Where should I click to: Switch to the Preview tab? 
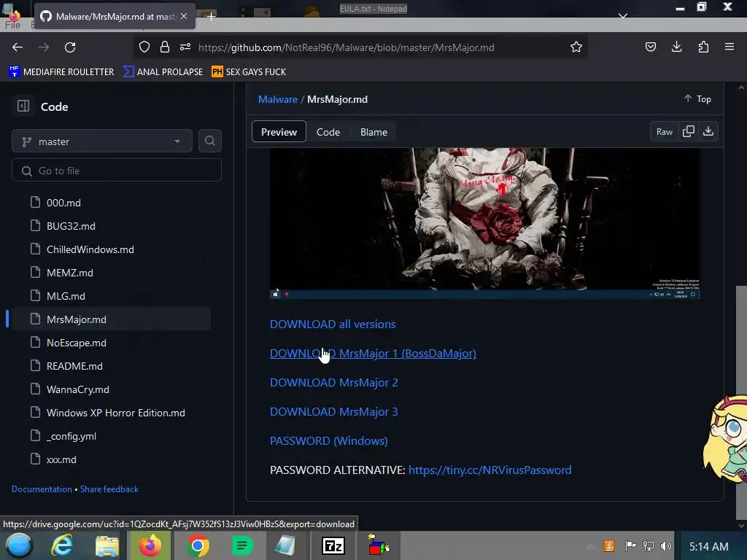[279, 132]
